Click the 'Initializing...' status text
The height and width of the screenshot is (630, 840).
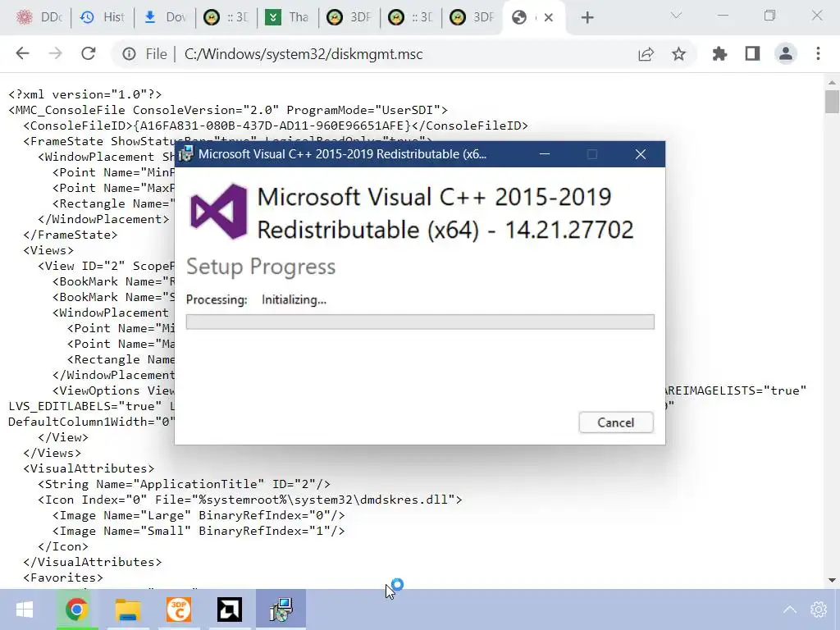(294, 300)
